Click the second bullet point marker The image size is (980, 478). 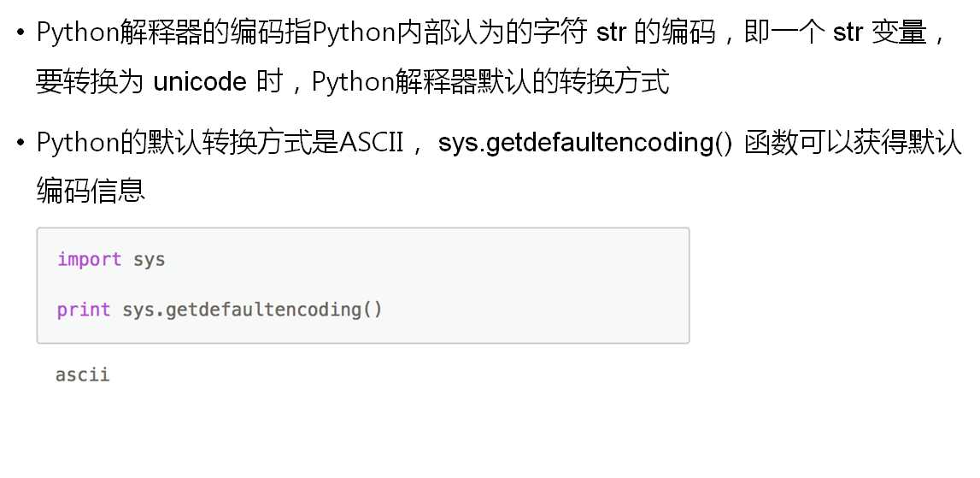(21, 143)
